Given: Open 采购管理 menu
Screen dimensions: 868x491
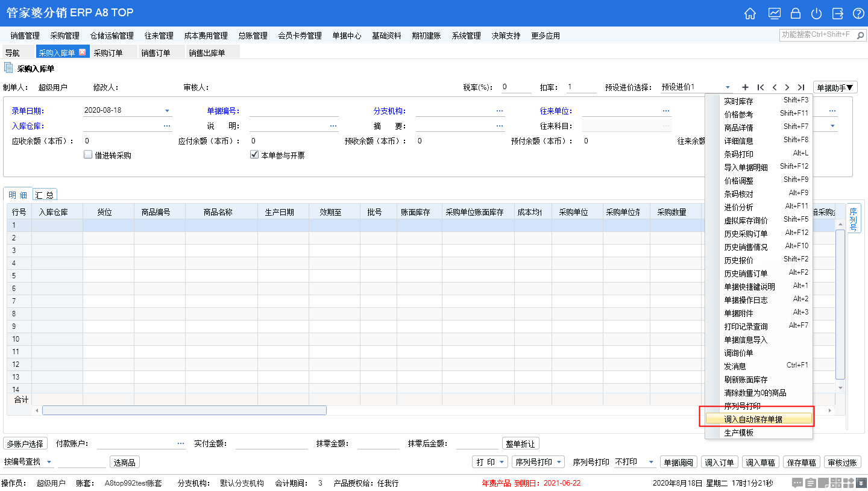Looking at the screenshot, I should click(x=65, y=36).
